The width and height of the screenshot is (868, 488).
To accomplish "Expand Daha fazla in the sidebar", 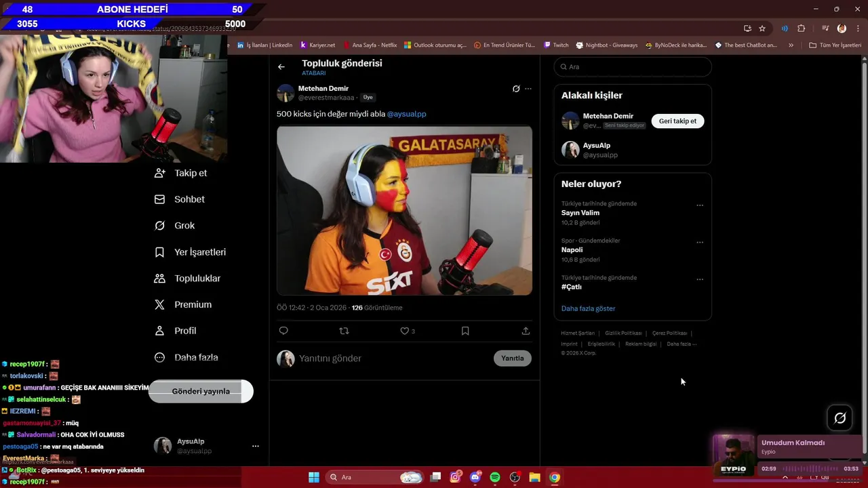I will pyautogui.click(x=186, y=357).
